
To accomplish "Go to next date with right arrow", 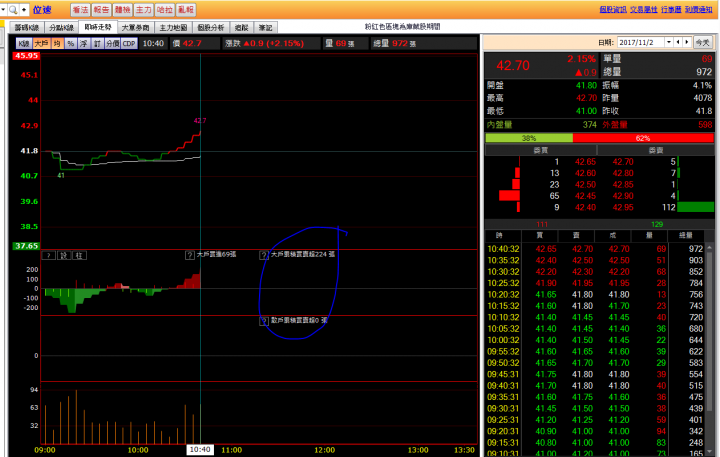I will pyautogui.click(x=687, y=42).
